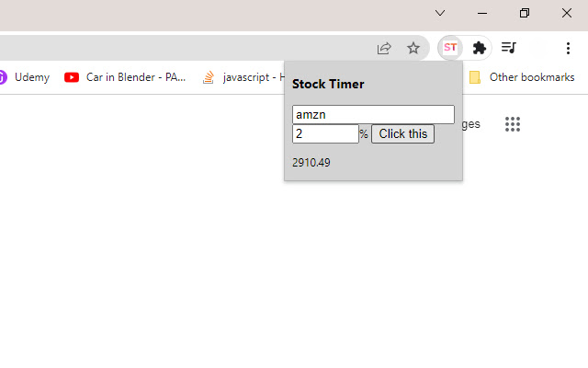Click the ticker field containing amzn
588x368 pixels.
(x=373, y=115)
